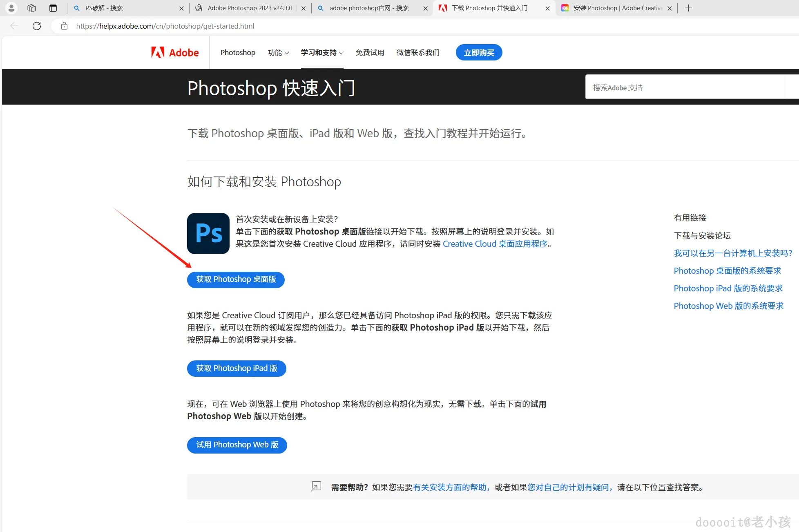Click 获取 Photoshop 桌面版 button
799x532 pixels.
pos(236,279)
